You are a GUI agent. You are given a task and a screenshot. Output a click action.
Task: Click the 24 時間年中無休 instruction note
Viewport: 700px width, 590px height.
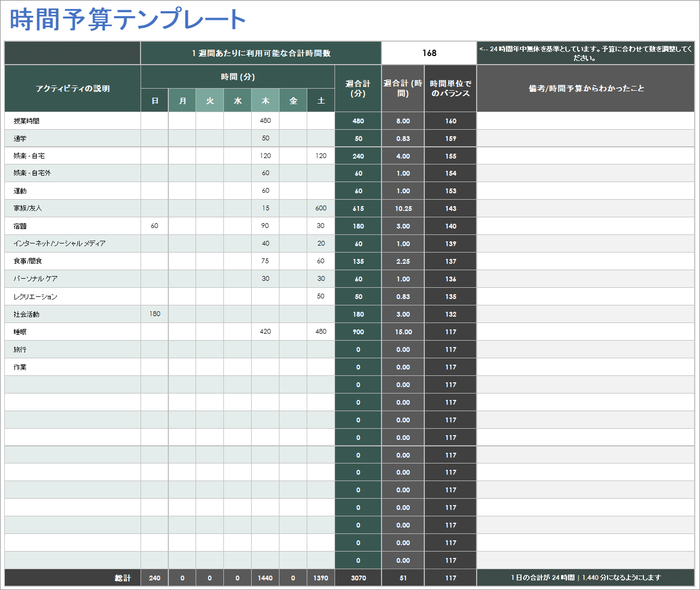coord(586,53)
